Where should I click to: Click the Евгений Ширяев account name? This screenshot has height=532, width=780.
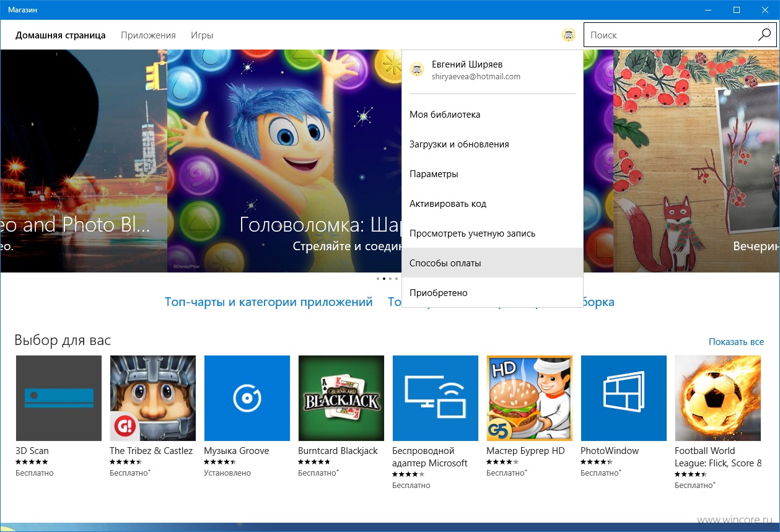(467, 64)
